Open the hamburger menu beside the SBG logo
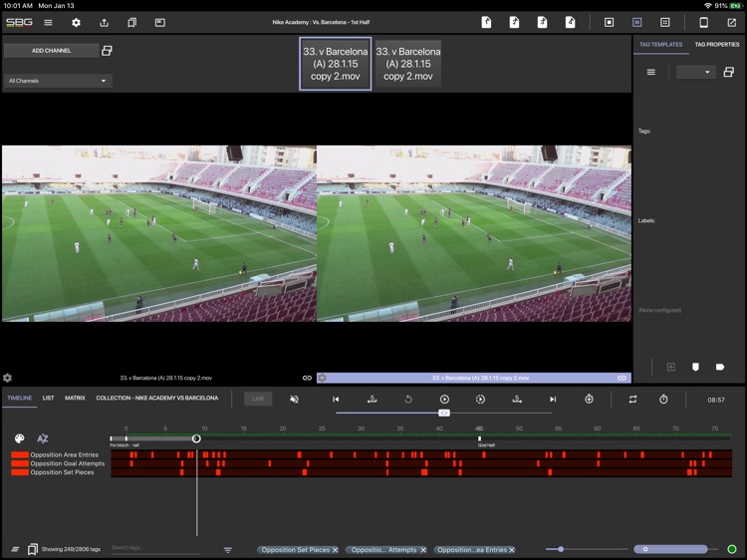Image resolution: width=747 pixels, height=560 pixels. tap(48, 22)
